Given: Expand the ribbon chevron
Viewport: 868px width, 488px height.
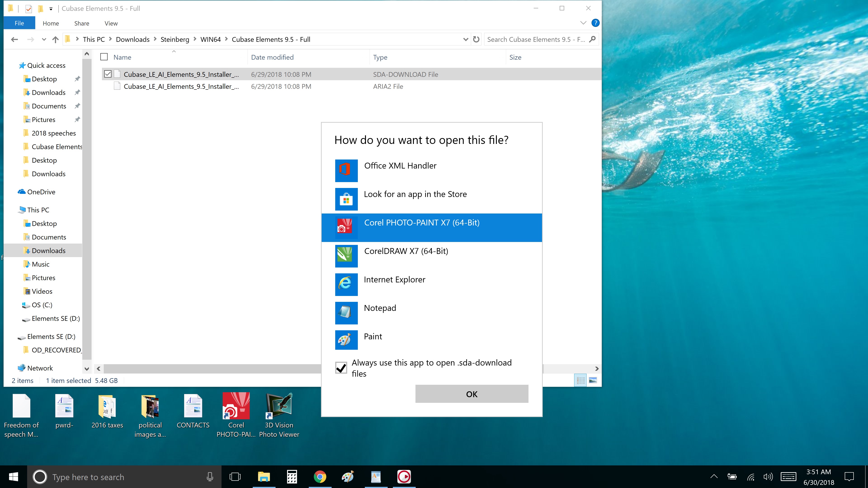Looking at the screenshot, I should click(x=583, y=23).
